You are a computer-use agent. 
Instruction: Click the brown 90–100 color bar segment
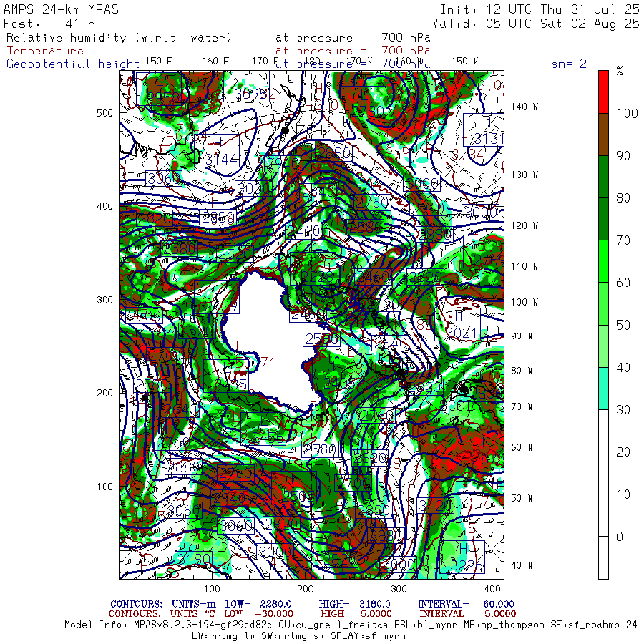pos(603,135)
